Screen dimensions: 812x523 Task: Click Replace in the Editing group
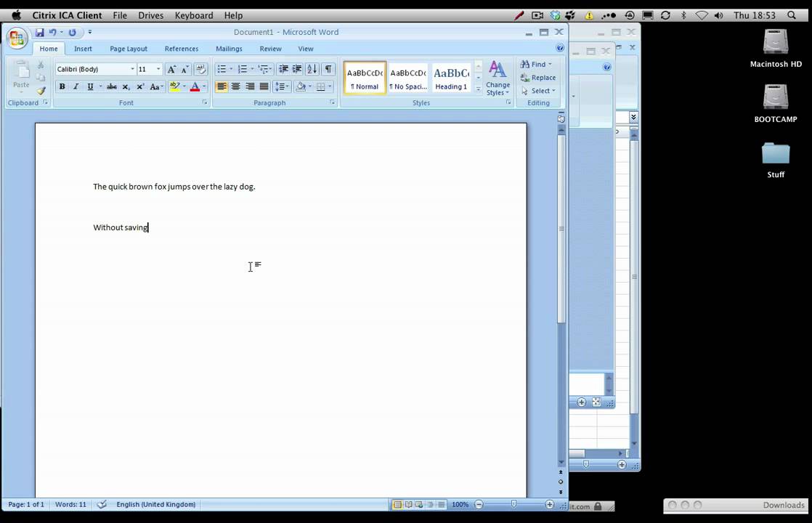pos(538,78)
